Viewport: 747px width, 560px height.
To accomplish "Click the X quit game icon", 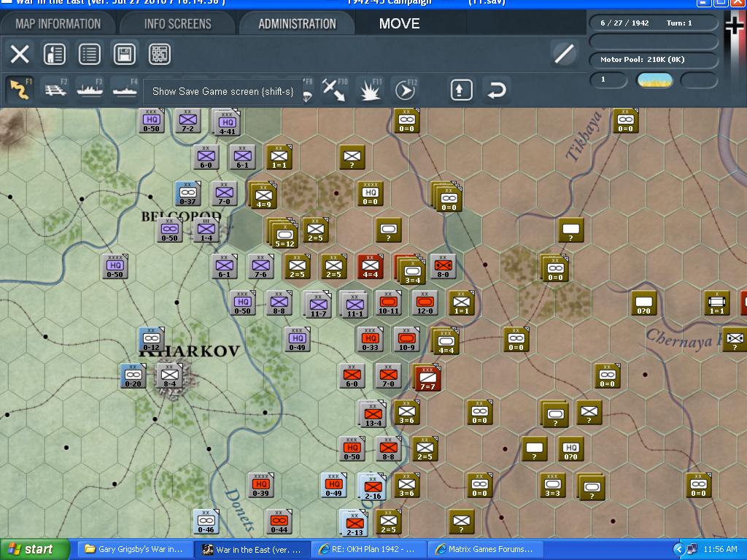I will 20,54.
